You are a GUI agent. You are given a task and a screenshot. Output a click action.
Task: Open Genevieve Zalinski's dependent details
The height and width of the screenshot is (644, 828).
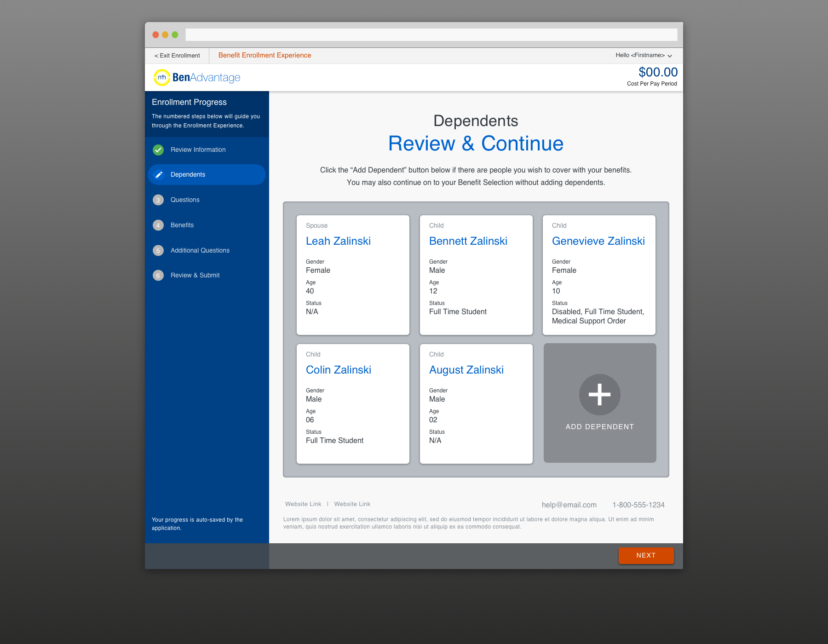click(x=599, y=275)
